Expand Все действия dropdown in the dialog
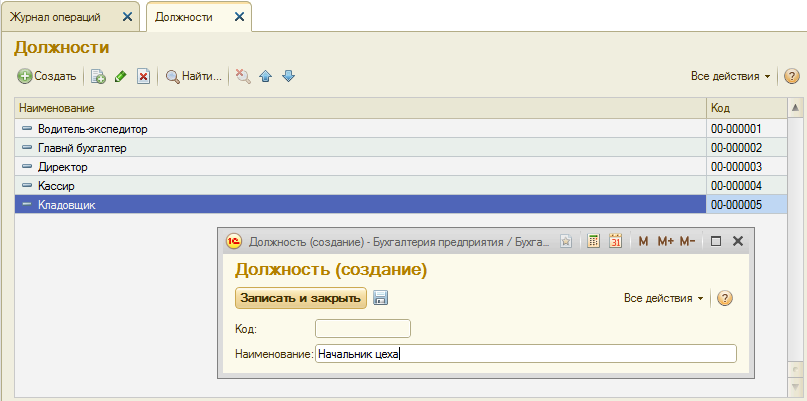The height and width of the screenshot is (401, 807). point(663,298)
